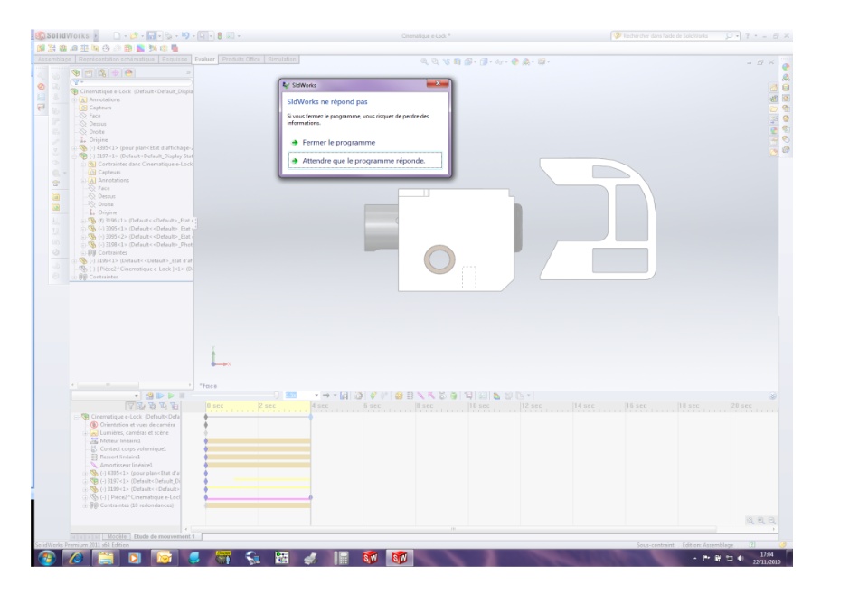Click the Rebuild traffic light icon
This screenshot has width=868, height=613.
pos(219,36)
